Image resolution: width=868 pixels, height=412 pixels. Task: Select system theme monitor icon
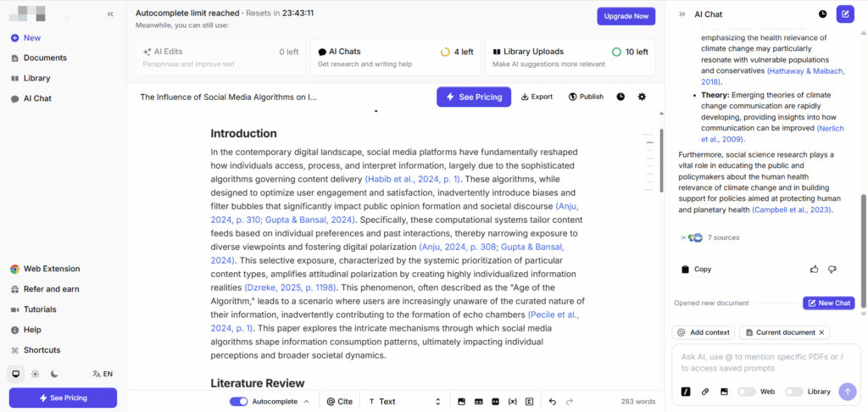(x=15, y=374)
